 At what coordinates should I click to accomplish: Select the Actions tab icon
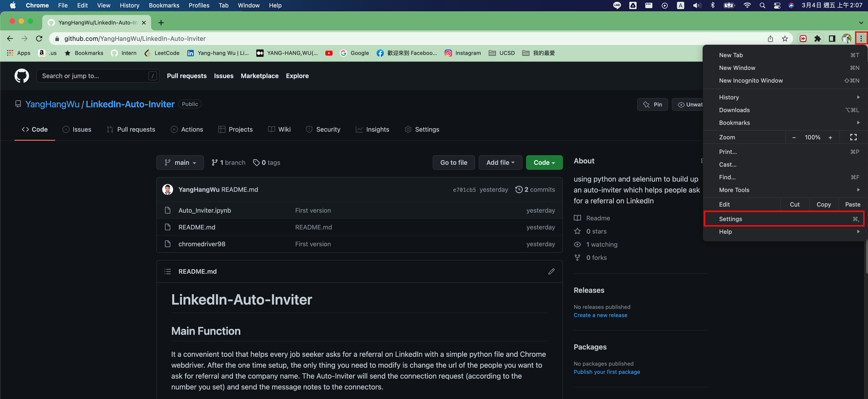(x=174, y=129)
